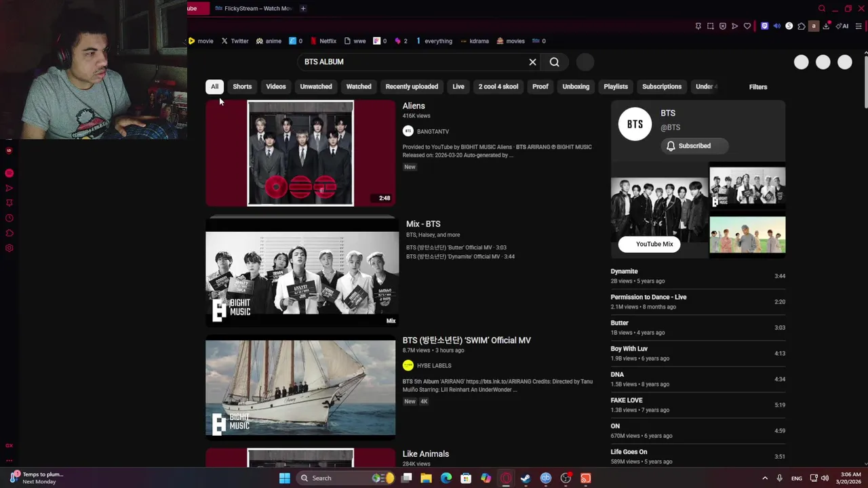Open the Aliens video thumbnail

point(300,153)
